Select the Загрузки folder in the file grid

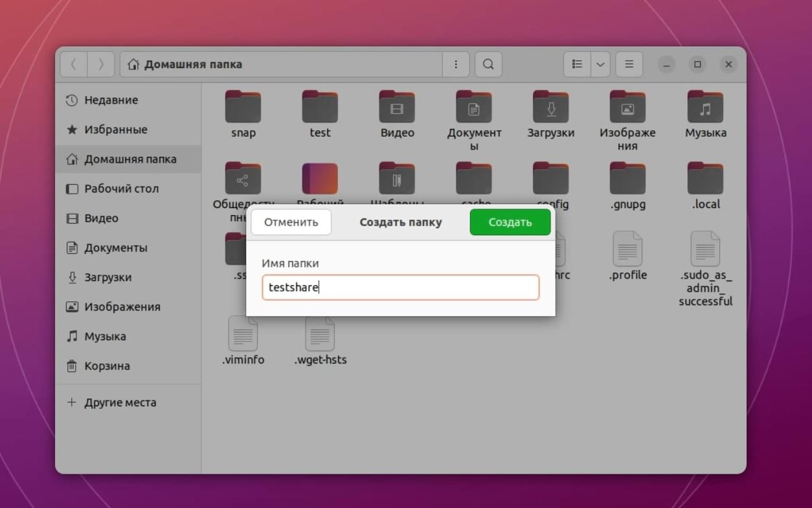point(551,107)
